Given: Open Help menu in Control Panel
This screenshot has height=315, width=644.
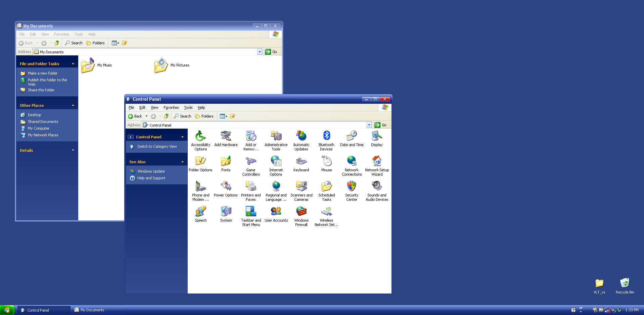Looking at the screenshot, I should [201, 107].
